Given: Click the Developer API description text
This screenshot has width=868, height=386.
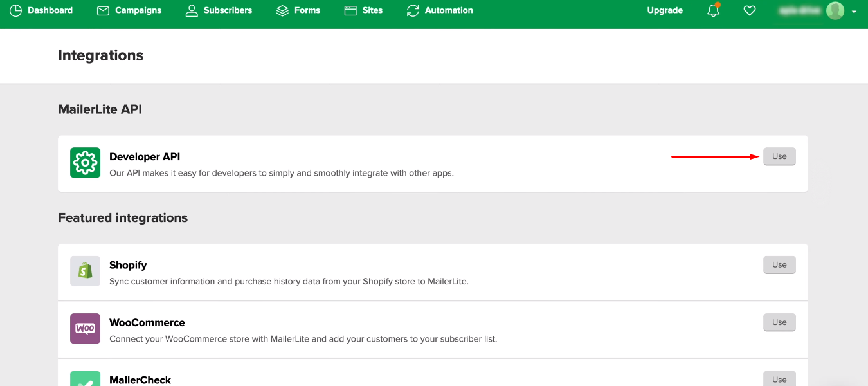Looking at the screenshot, I should pos(282,173).
